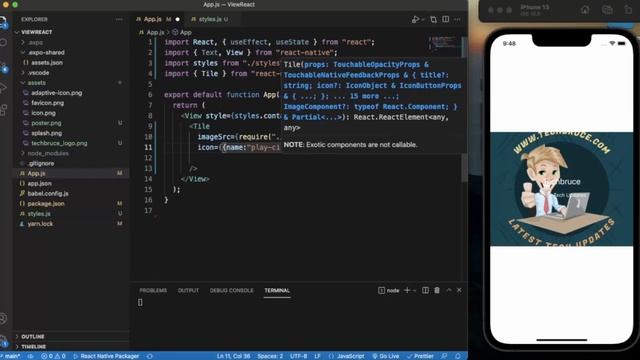
Task: Click Go Live in status bar
Action: point(386,356)
